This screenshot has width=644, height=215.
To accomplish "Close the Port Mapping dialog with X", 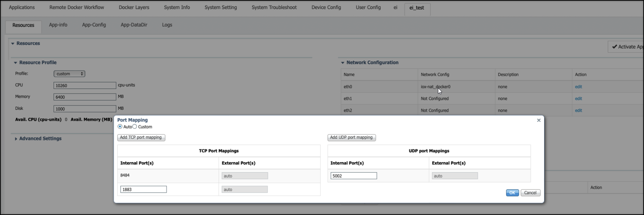I will coord(539,120).
